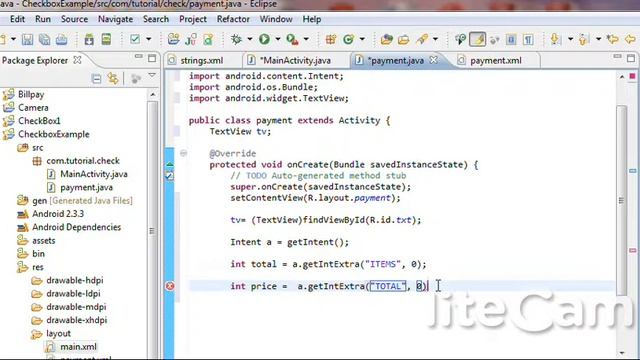Select the Billpay project
Image resolution: width=640 pixels, height=360 pixels.
(31, 94)
